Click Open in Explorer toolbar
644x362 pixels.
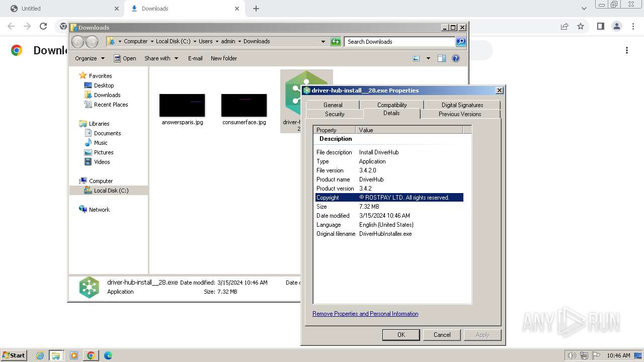(x=125, y=58)
